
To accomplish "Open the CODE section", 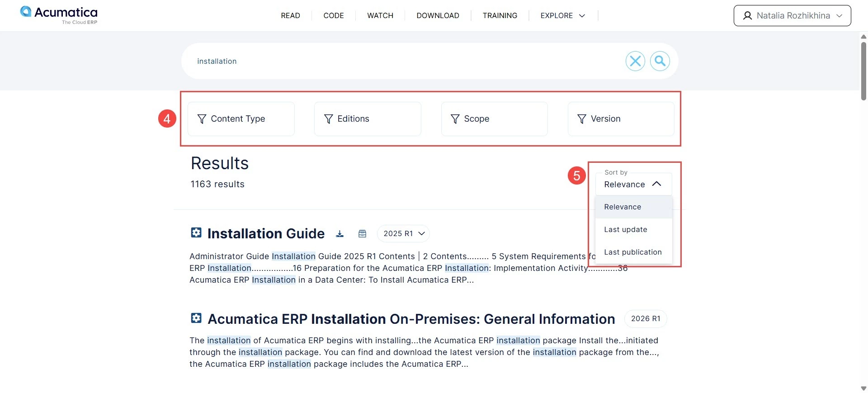I will pos(334,16).
